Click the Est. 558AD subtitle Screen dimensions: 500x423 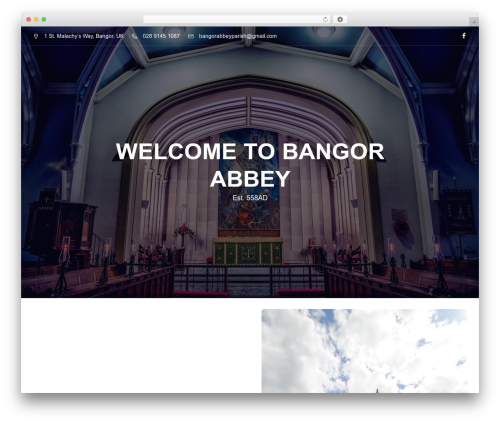(x=250, y=198)
